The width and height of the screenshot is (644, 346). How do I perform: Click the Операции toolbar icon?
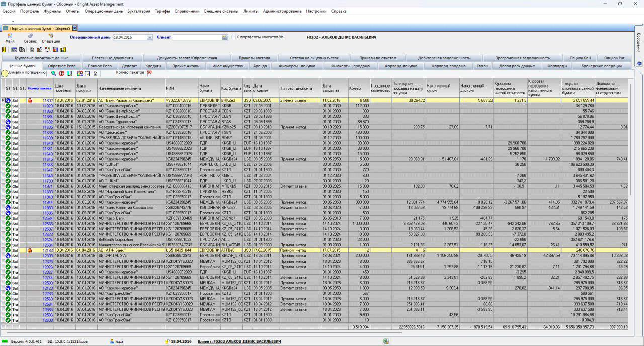pos(51,37)
